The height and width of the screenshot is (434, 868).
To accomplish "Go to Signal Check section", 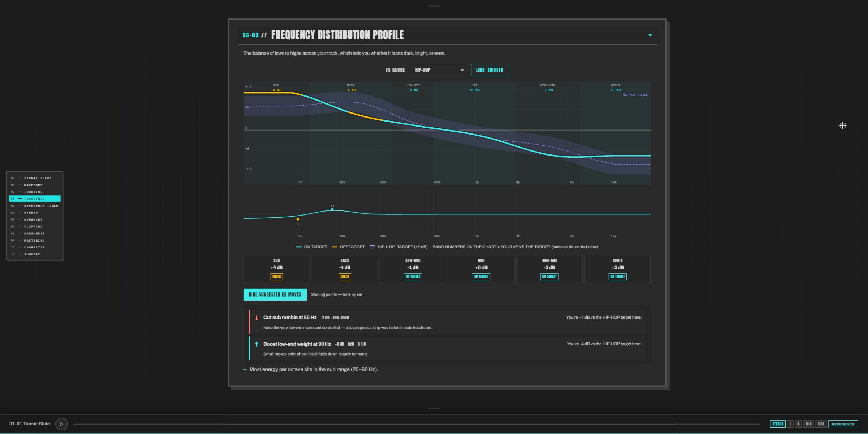I will pyautogui.click(x=35, y=178).
